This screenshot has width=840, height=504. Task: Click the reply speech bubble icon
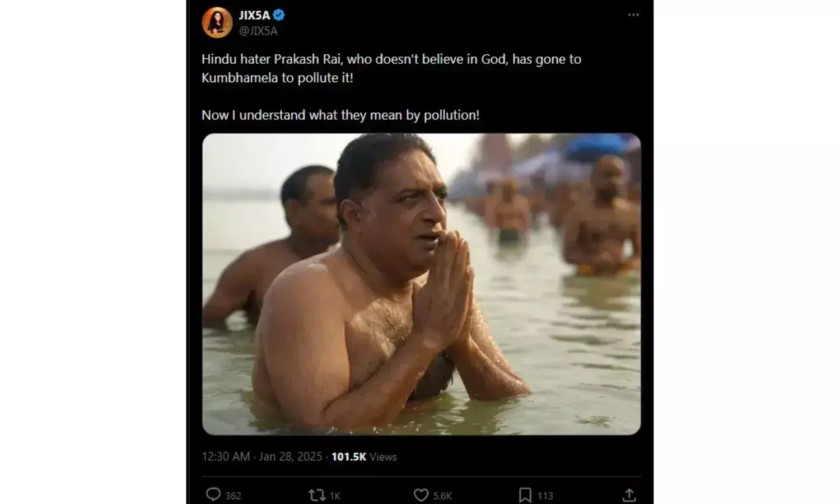[x=213, y=495]
